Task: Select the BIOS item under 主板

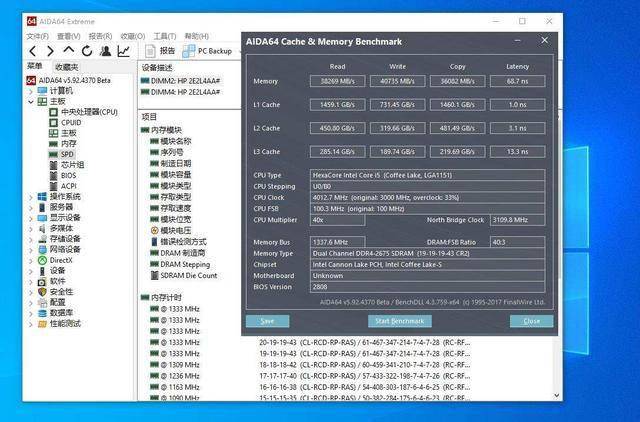Action: 68,175
